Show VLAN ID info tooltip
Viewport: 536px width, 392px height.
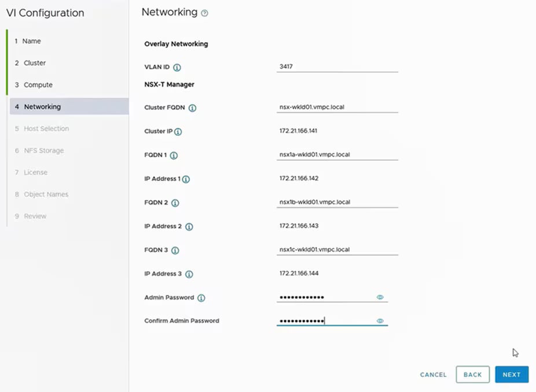[177, 67]
